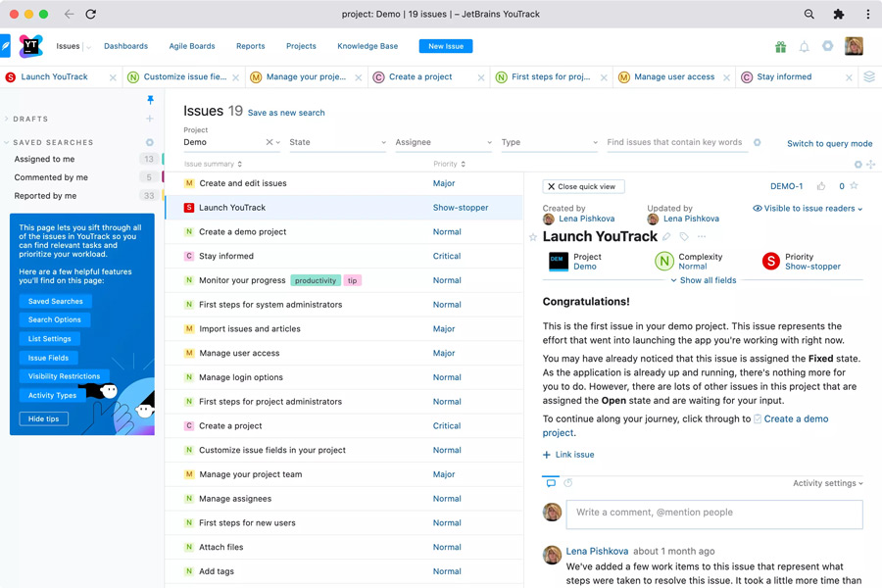Sort by Issue summary column
The height and width of the screenshot is (588, 882).
pyautogui.click(x=214, y=165)
